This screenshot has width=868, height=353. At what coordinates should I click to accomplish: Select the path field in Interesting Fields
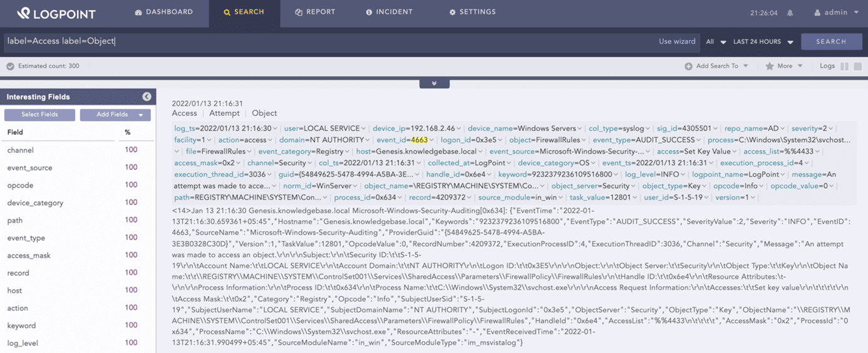(x=15, y=220)
